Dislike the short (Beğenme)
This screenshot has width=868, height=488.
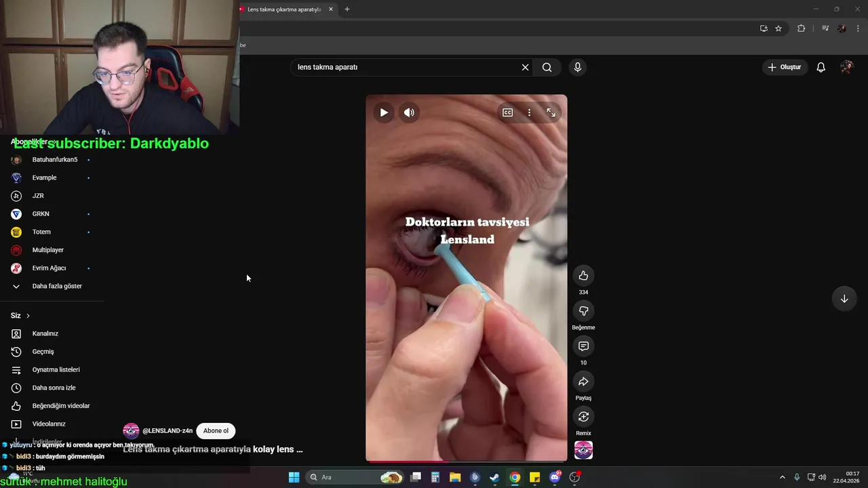click(x=583, y=310)
